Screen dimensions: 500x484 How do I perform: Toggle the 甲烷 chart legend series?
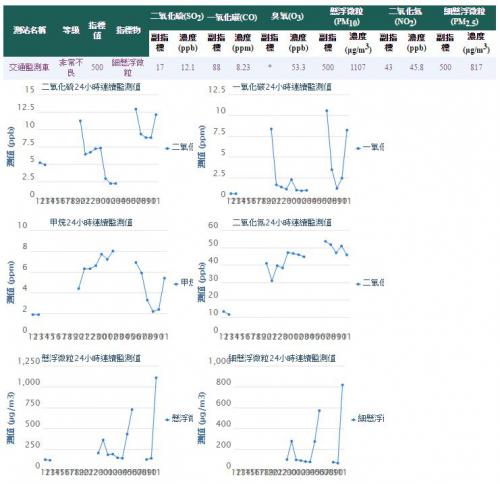(x=183, y=283)
